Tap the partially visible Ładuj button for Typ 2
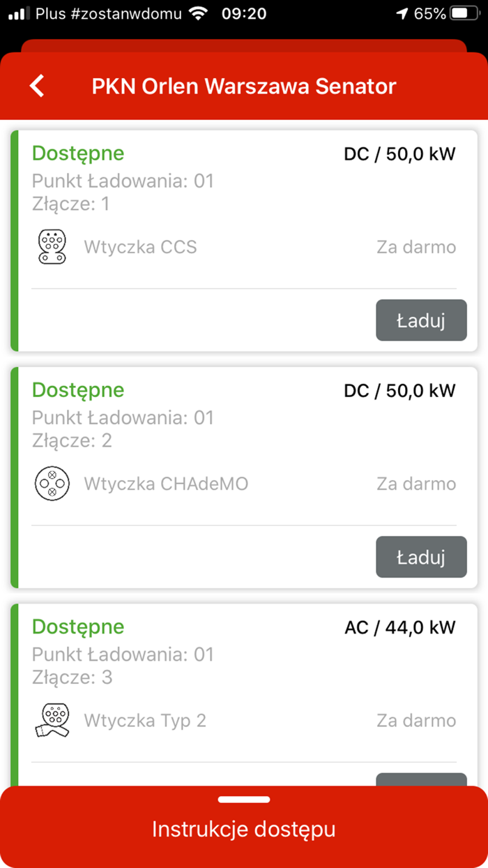This screenshot has width=488, height=868. [x=421, y=781]
